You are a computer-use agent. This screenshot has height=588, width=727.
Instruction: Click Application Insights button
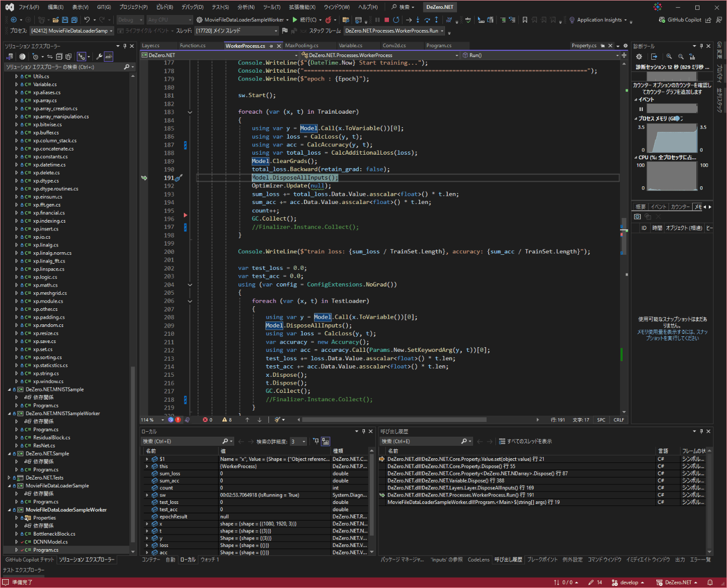(599, 20)
